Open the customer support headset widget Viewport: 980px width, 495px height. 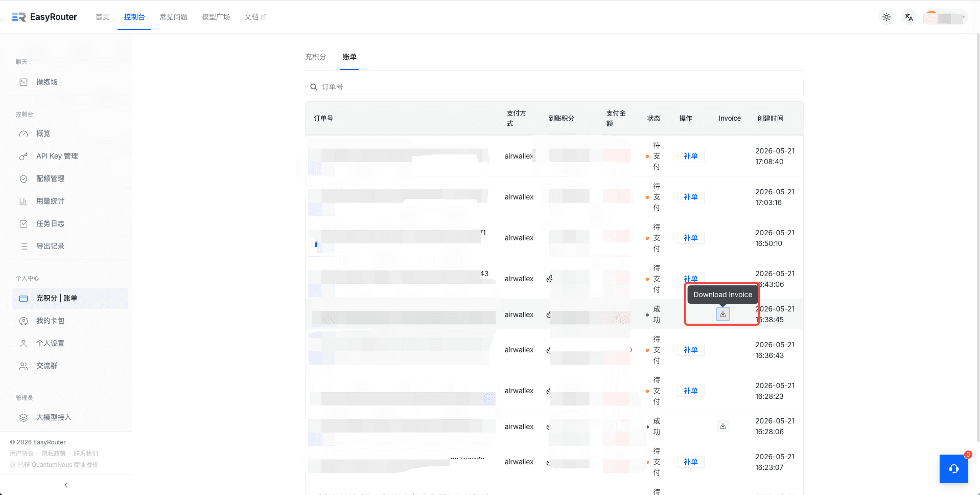click(954, 469)
